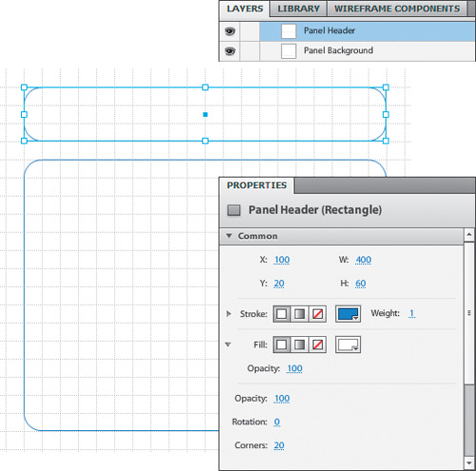Hide the Panel Background layer

[229, 50]
